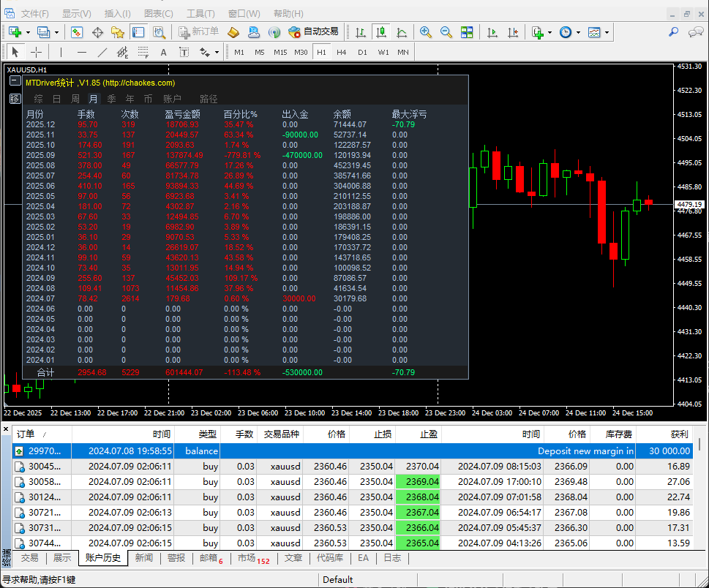Viewport: 709px width, 588px height.
Task: Toggle chart auto scroll button
Action: (x=493, y=32)
